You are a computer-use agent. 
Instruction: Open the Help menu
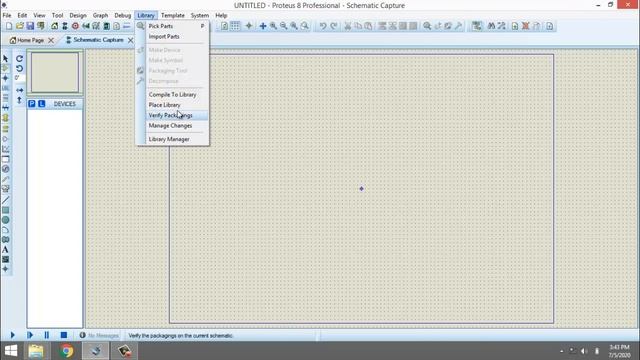click(x=221, y=15)
